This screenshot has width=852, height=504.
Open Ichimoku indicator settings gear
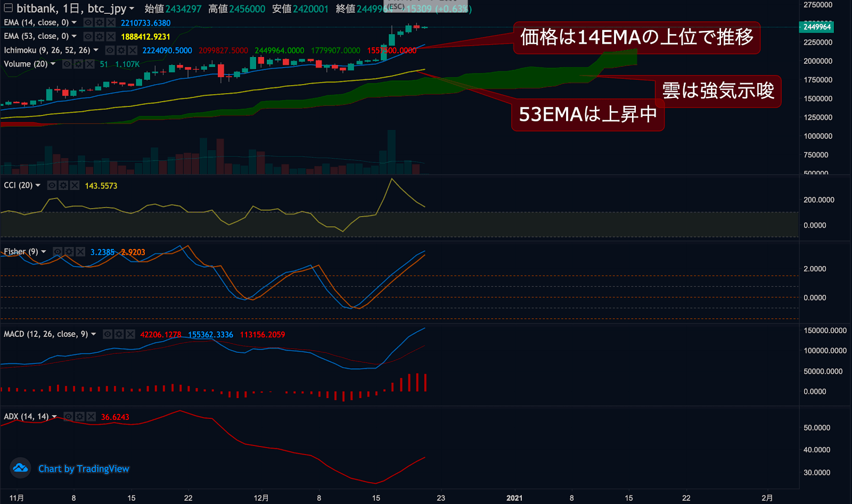(x=121, y=50)
